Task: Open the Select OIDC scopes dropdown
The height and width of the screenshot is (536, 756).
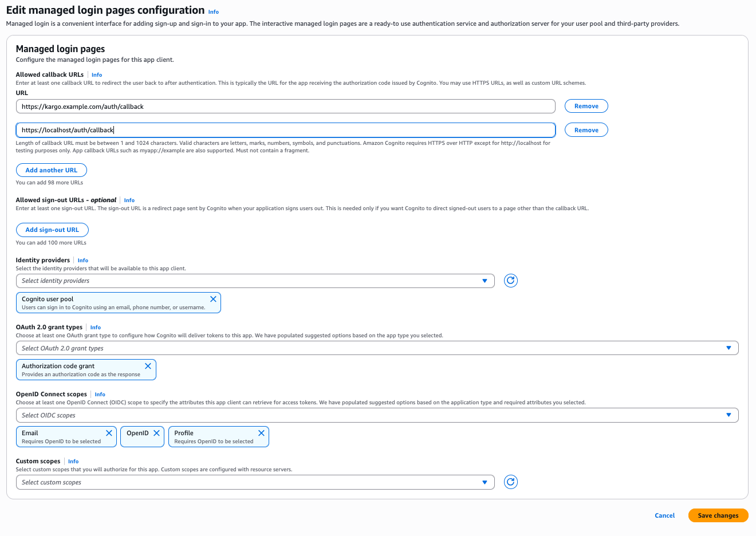Action: [x=377, y=415]
